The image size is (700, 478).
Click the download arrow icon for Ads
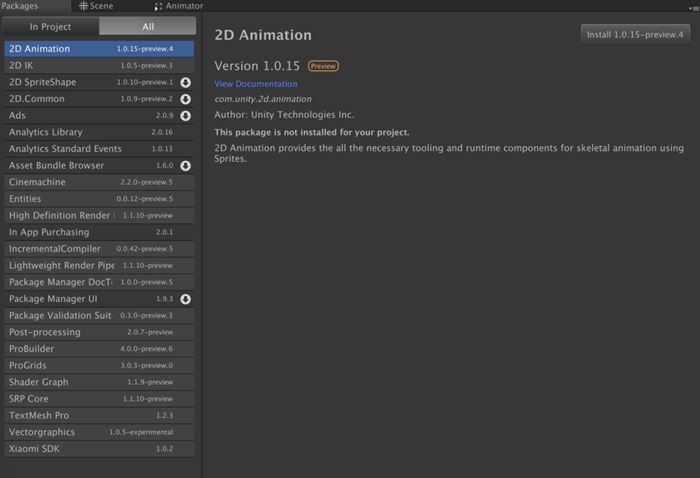coord(186,116)
